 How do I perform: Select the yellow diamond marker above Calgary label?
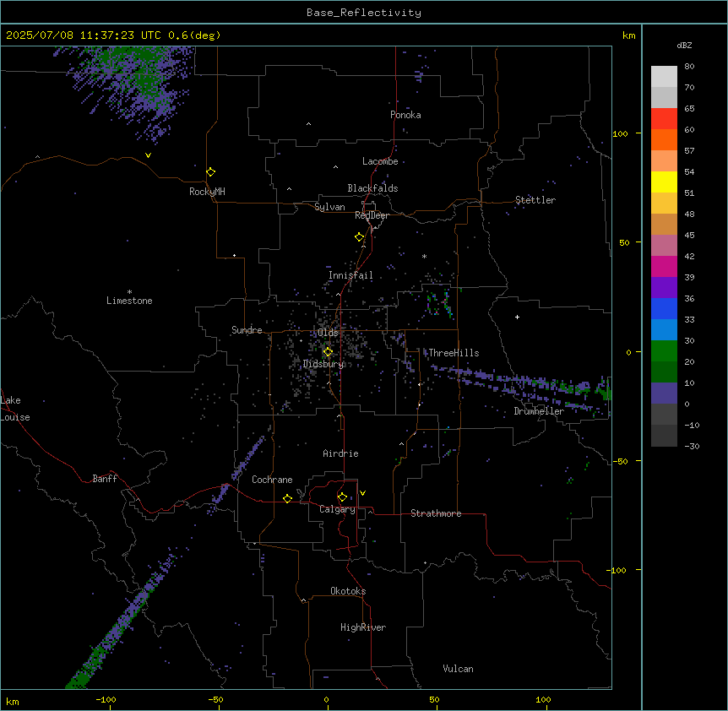coord(342,497)
